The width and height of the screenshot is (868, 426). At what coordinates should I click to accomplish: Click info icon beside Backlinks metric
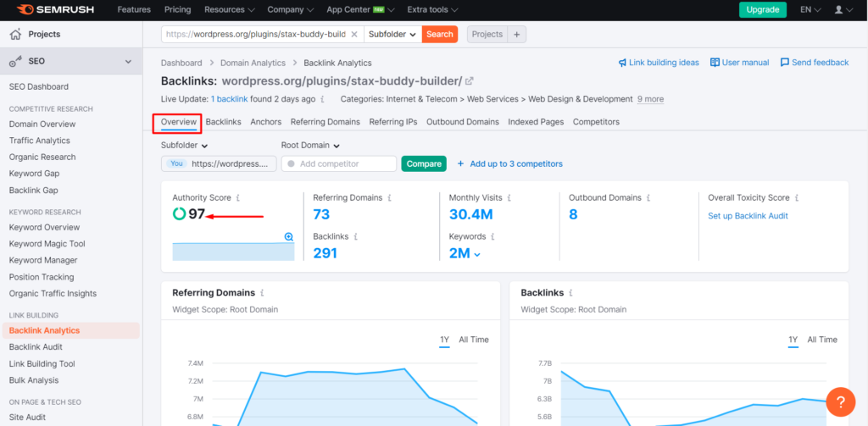point(355,236)
